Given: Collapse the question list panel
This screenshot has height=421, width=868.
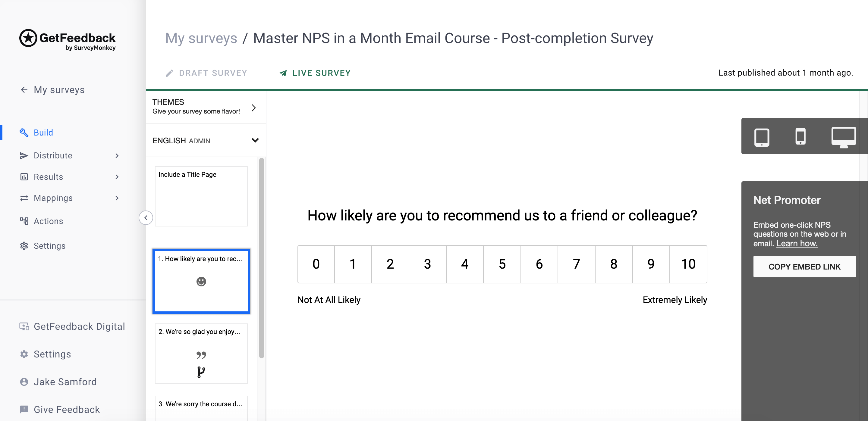Looking at the screenshot, I should coord(146,217).
